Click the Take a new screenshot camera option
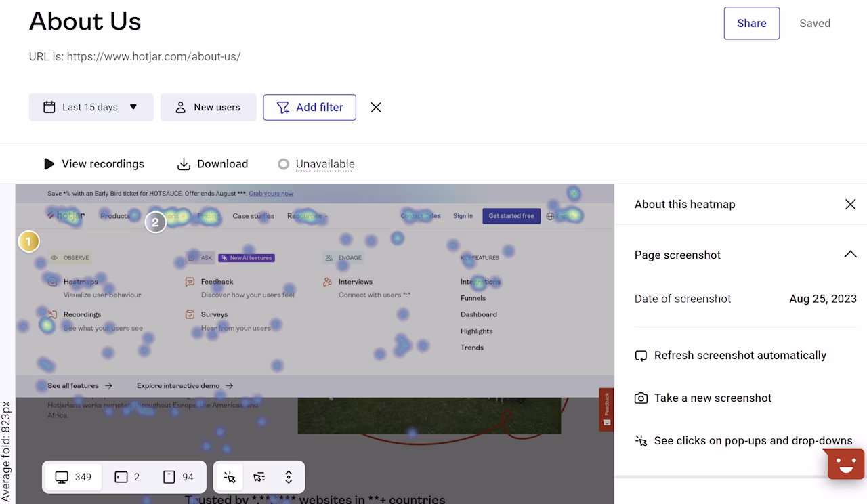This screenshot has width=867, height=504. [x=703, y=398]
